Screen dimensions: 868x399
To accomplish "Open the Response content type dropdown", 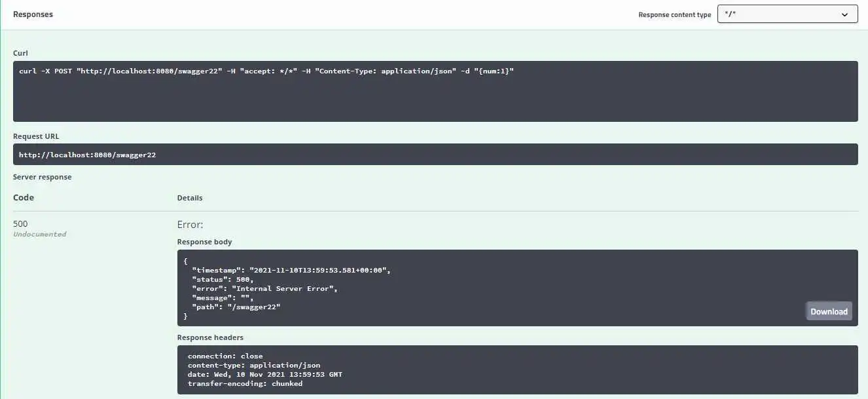I will coord(787,14).
